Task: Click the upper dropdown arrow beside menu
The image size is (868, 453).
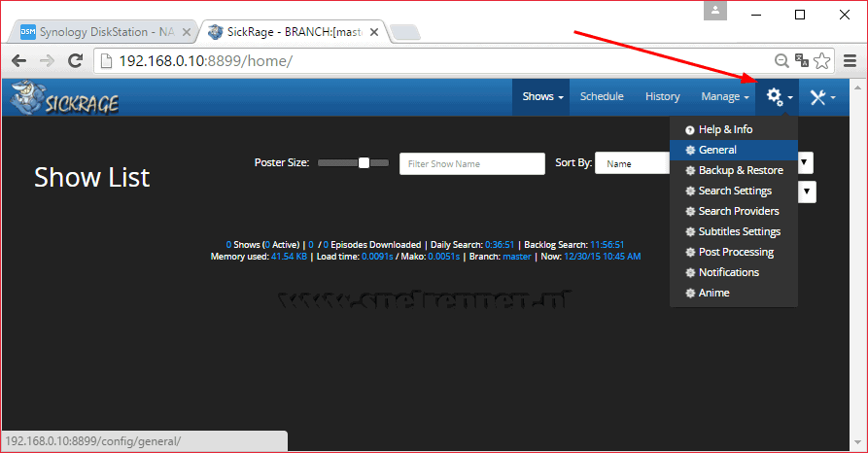Action: point(806,162)
